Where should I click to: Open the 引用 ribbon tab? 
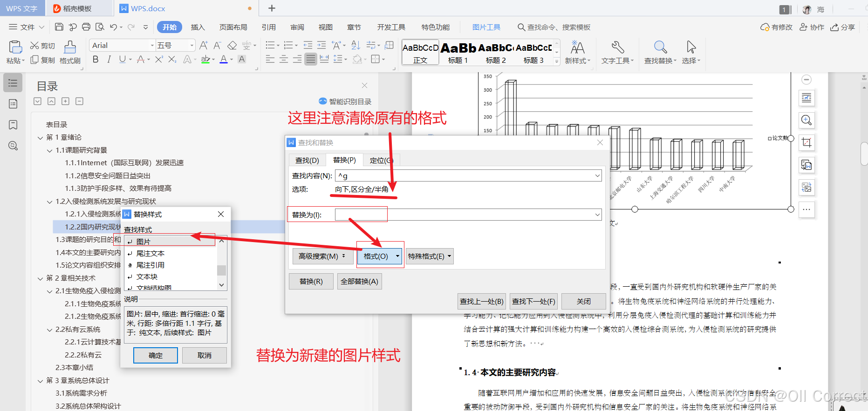(269, 27)
